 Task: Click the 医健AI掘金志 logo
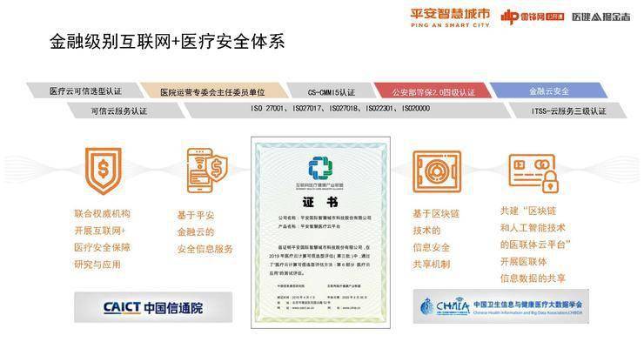pos(600,17)
